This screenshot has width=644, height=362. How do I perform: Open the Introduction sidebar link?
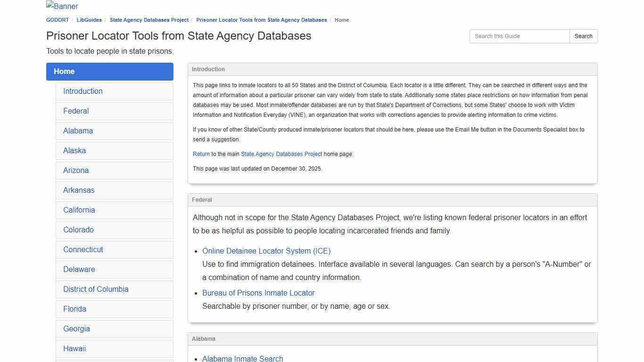pos(83,91)
